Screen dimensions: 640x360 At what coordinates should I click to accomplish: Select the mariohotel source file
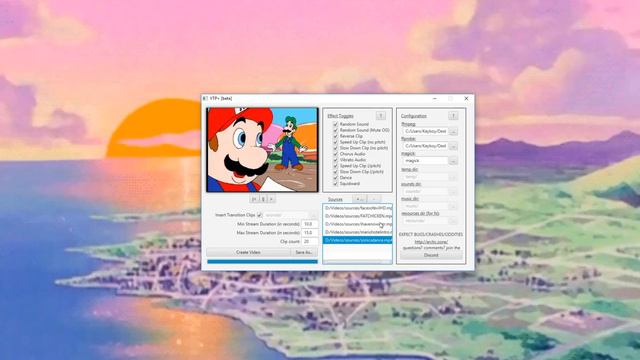coord(358,232)
